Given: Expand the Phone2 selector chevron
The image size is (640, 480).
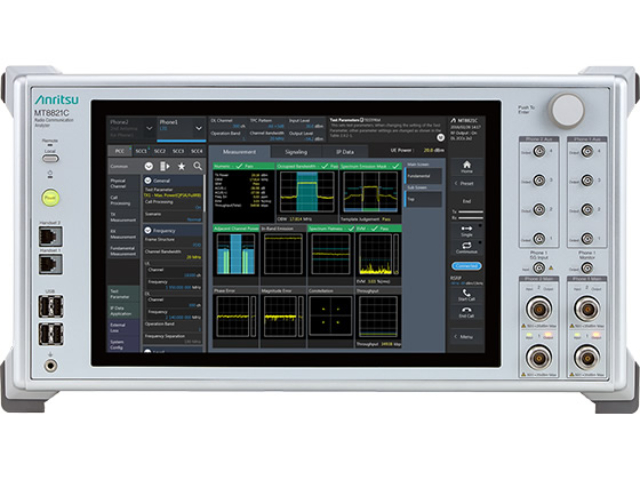Looking at the screenshot, I should point(149,128).
